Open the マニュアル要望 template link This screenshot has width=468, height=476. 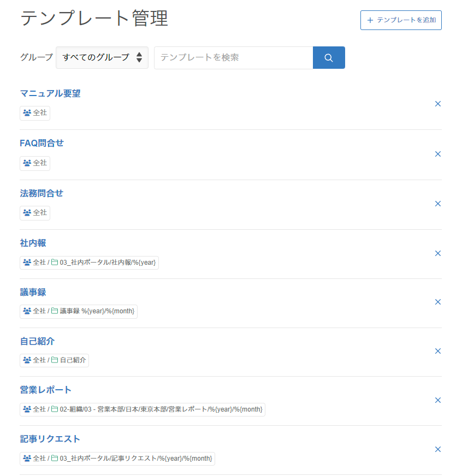coord(50,93)
